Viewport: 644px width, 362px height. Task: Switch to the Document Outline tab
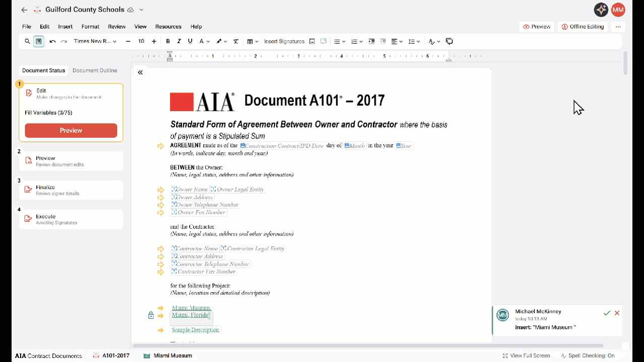(x=95, y=70)
